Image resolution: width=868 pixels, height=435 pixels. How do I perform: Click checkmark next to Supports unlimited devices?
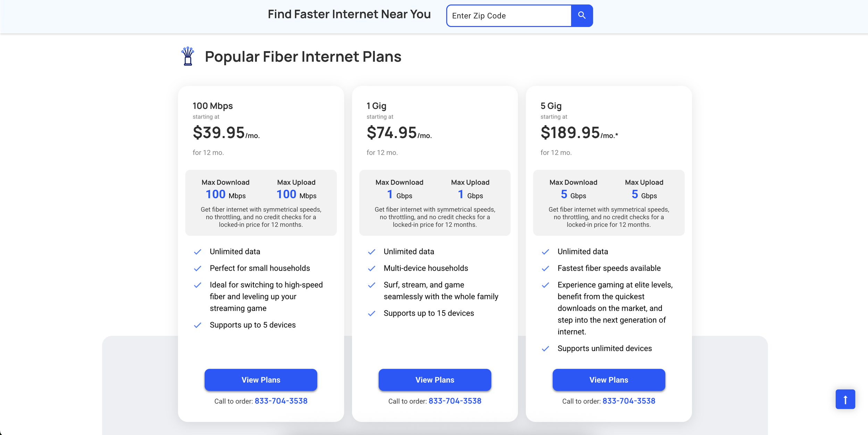coord(545,349)
